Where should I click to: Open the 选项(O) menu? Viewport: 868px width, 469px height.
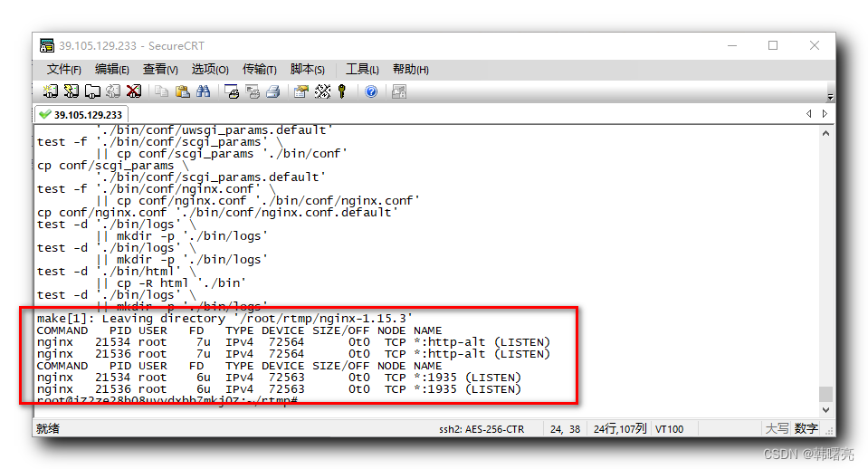[209, 70]
